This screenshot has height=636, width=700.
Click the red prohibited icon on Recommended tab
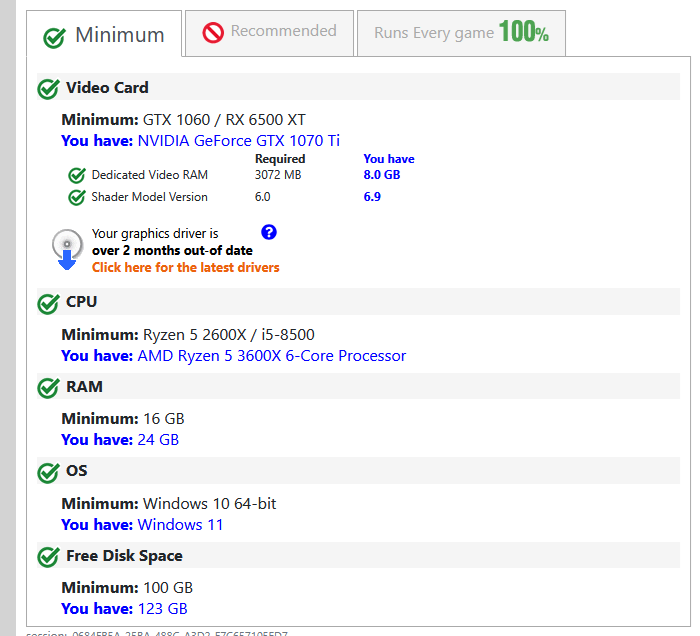[x=213, y=33]
